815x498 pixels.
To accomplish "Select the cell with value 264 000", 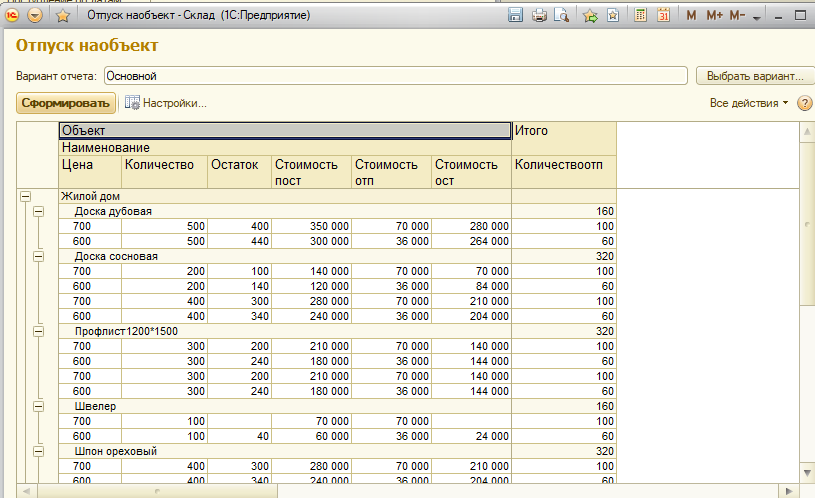I will pyautogui.click(x=471, y=241).
